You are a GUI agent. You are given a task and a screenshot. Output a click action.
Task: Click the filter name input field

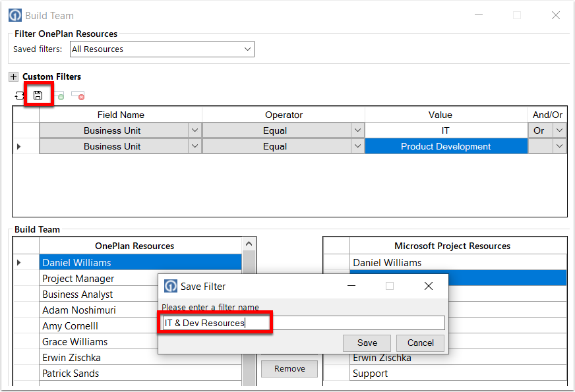[303, 323]
